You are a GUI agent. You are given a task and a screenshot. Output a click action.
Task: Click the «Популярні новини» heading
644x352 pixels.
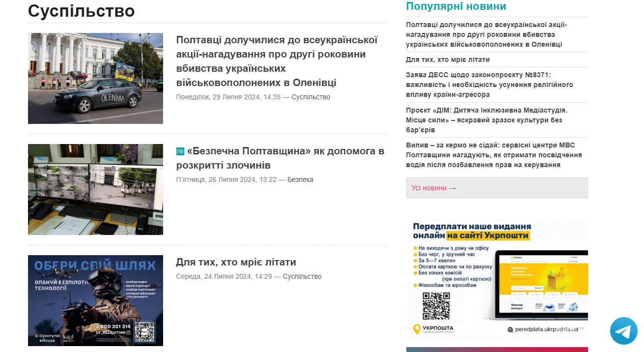[456, 6]
